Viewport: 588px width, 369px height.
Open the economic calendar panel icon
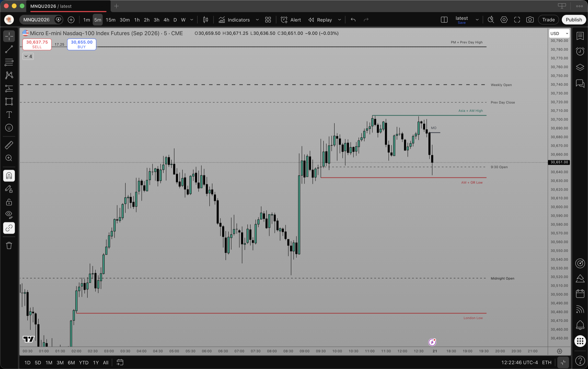pyautogui.click(x=580, y=294)
